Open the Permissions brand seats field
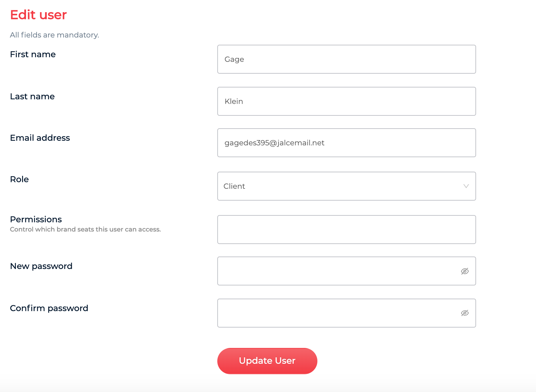 (347, 230)
